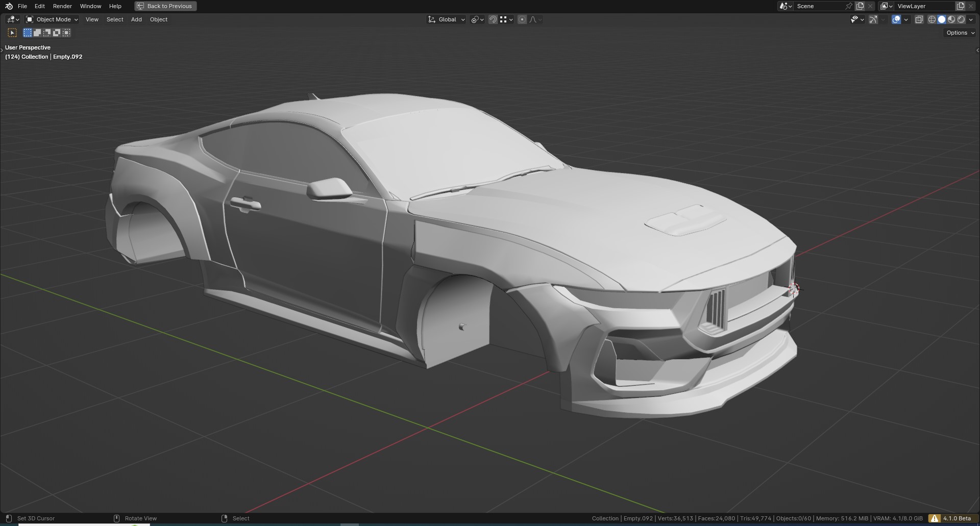The height and width of the screenshot is (526, 980).
Task: Toggle proportional editing
Action: 522,19
